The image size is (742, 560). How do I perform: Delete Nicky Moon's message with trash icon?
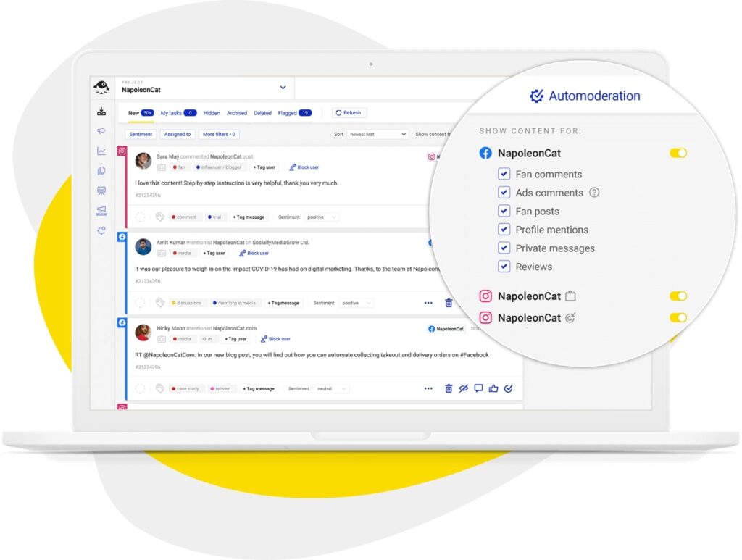(449, 389)
